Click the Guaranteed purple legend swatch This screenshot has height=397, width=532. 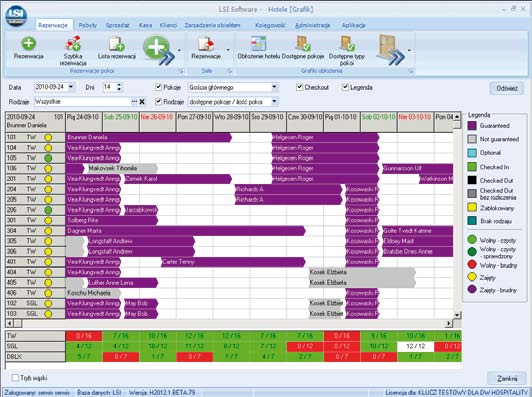tap(472, 126)
